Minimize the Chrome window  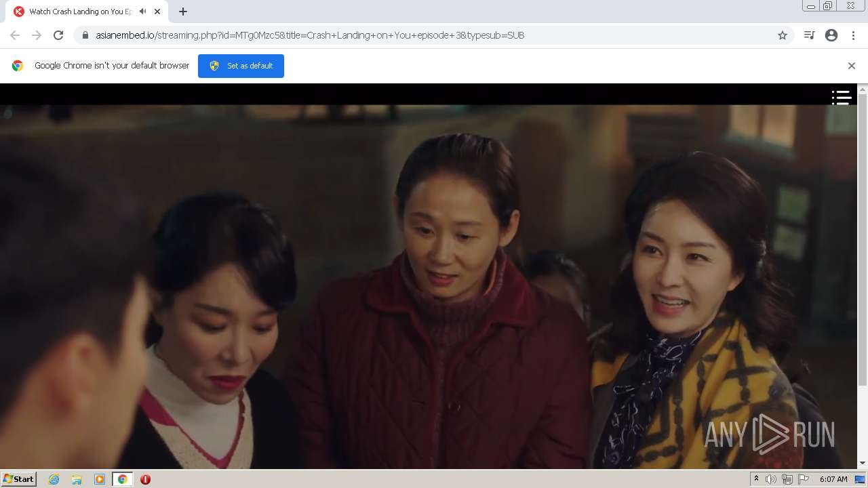tap(811, 6)
